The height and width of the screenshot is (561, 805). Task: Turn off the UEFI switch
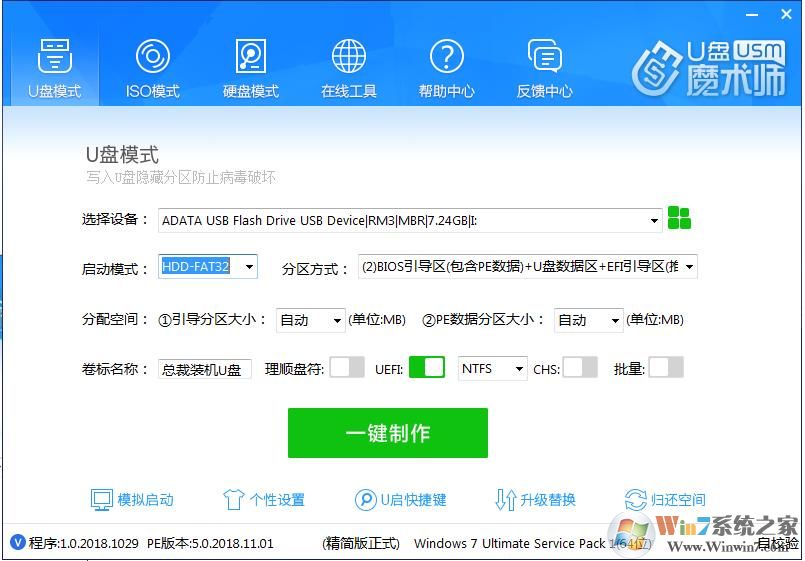(427, 367)
